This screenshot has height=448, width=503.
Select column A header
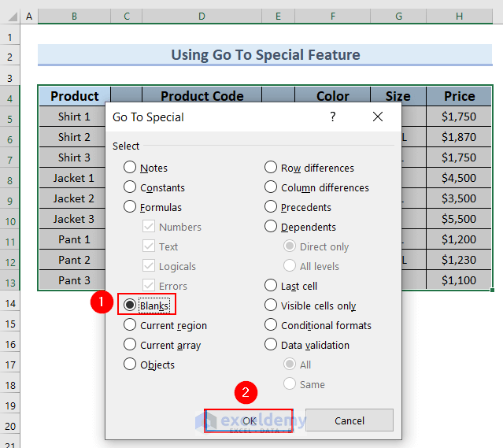(29, 16)
